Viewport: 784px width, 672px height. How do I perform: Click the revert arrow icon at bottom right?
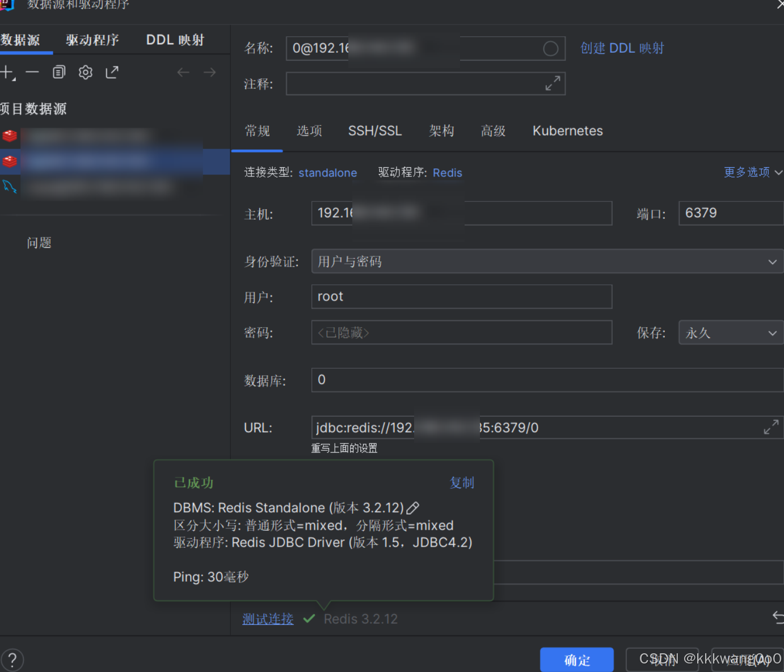778,617
